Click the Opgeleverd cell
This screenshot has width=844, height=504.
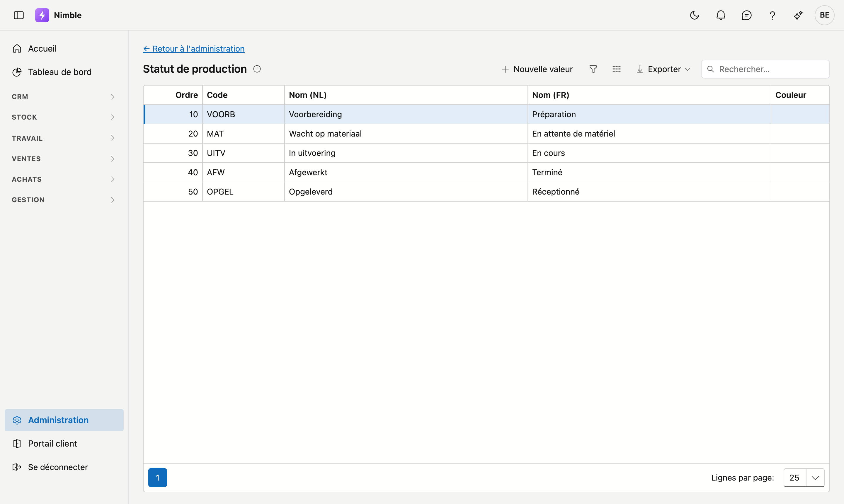[x=406, y=192]
